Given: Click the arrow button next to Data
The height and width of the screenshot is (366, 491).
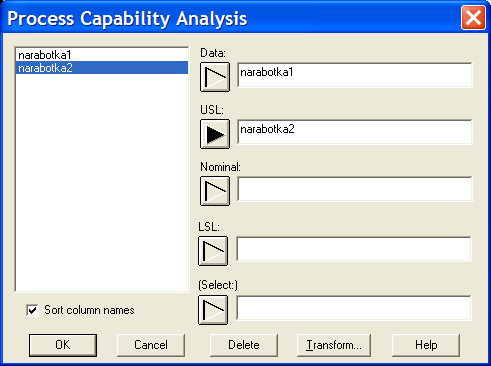Looking at the screenshot, I should 215,77.
